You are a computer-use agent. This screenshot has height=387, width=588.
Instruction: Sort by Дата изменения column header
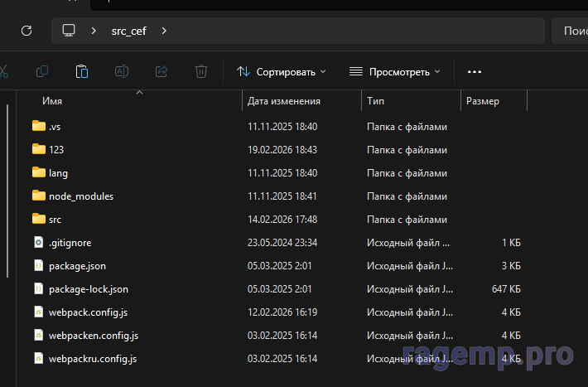coord(283,101)
